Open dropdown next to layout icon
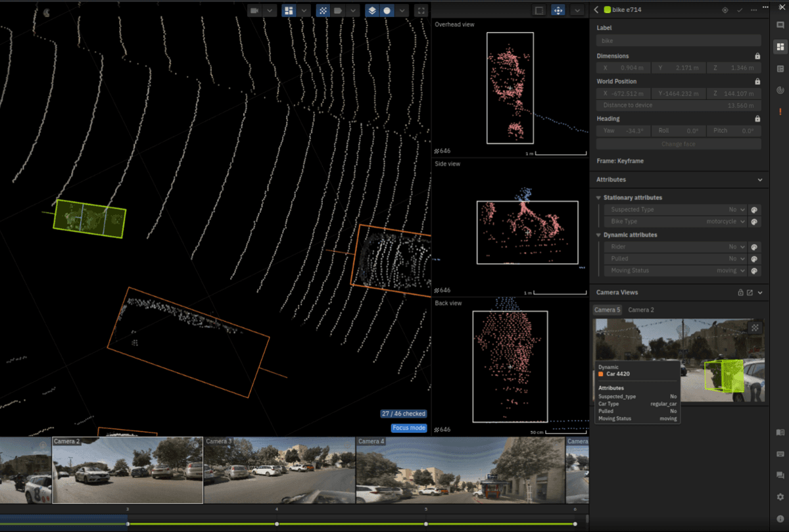This screenshot has height=532, width=789. click(x=304, y=11)
